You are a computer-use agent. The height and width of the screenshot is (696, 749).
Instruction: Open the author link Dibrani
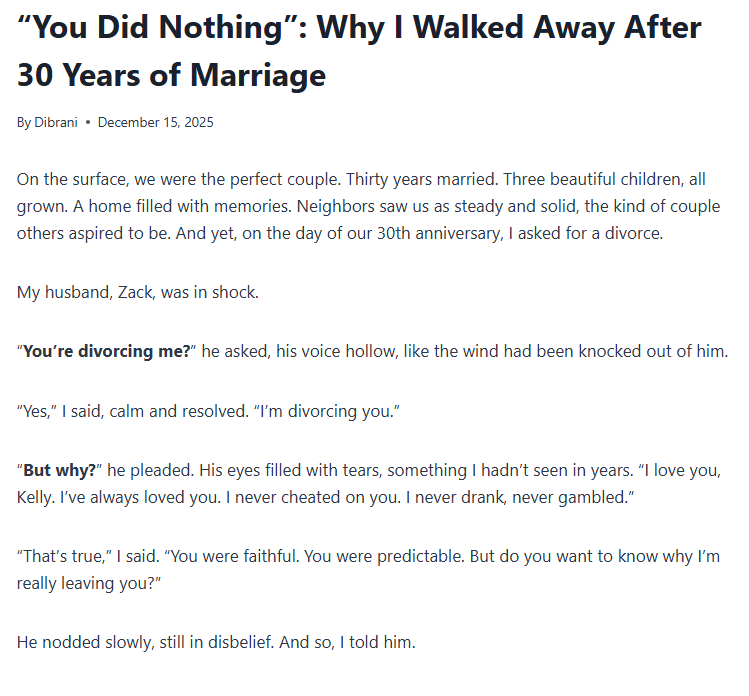click(58, 123)
